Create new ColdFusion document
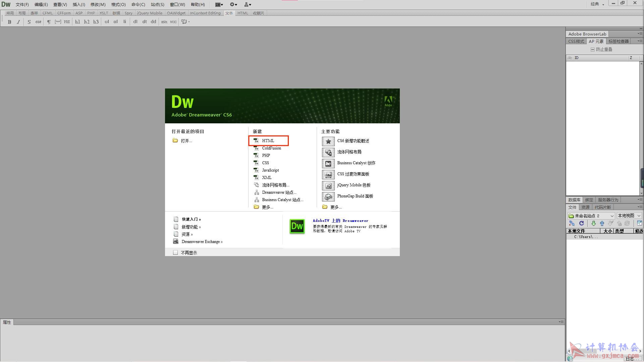Image resolution: width=644 pixels, height=362 pixels. [267, 148]
